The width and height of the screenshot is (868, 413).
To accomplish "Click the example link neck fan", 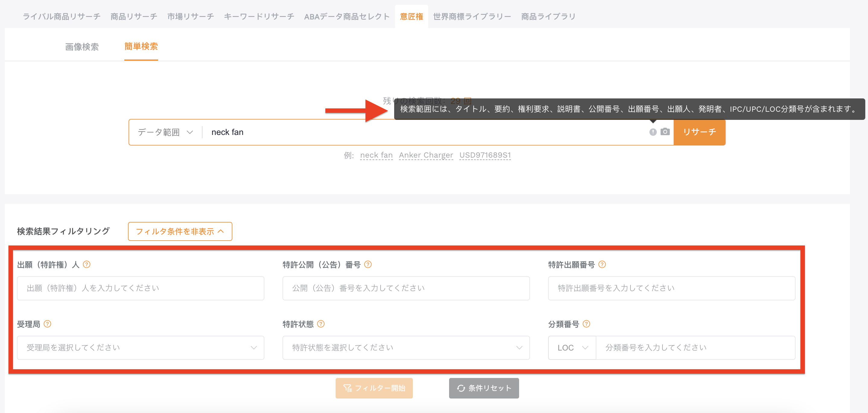I will click(376, 155).
